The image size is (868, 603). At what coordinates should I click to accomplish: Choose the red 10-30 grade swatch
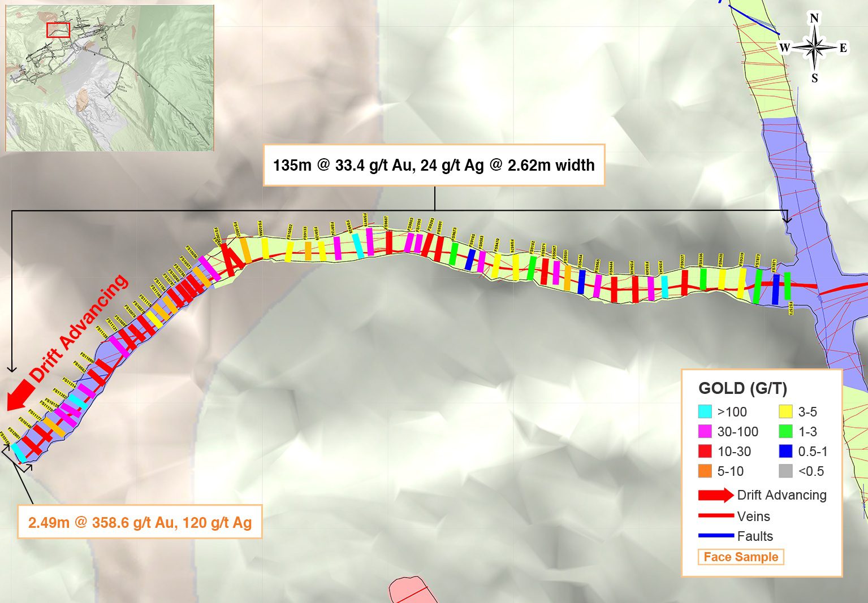[x=705, y=452]
